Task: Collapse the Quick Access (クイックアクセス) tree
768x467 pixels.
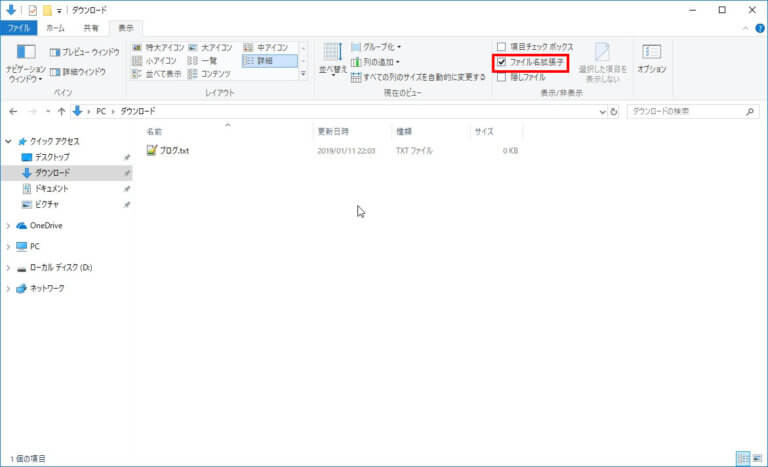Action: tap(8, 142)
